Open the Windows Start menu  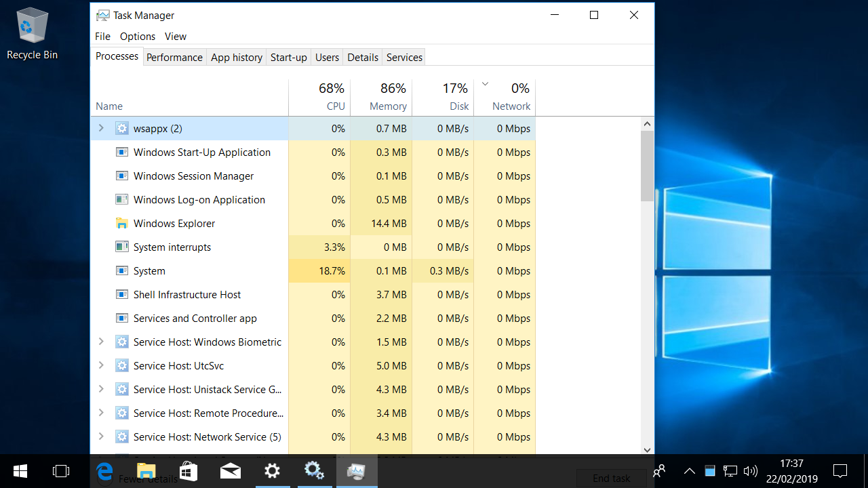(x=20, y=471)
